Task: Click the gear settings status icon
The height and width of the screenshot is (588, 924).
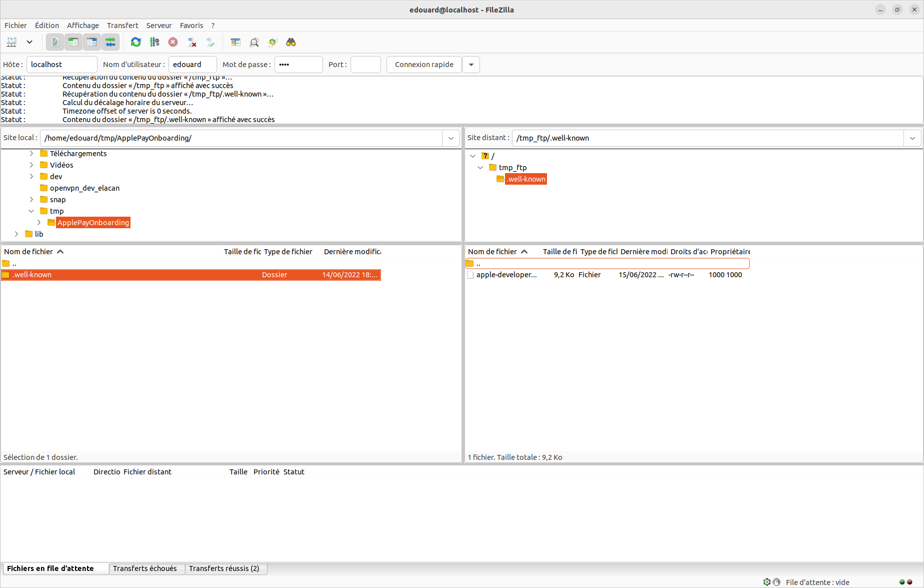Action: tap(767, 582)
